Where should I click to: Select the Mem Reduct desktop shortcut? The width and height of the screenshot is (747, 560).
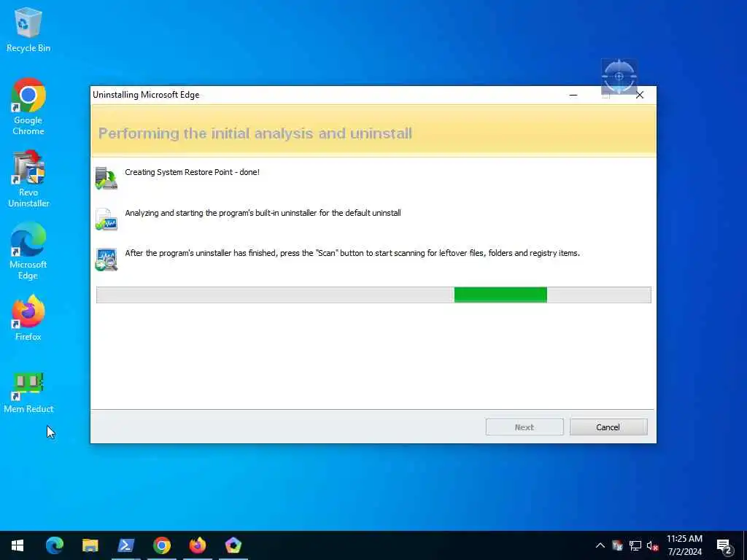(x=28, y=393)
